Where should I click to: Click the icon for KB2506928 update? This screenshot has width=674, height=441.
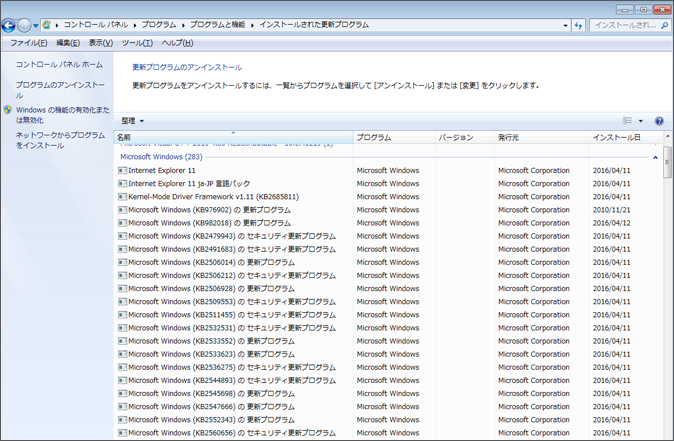click(123, 289)
